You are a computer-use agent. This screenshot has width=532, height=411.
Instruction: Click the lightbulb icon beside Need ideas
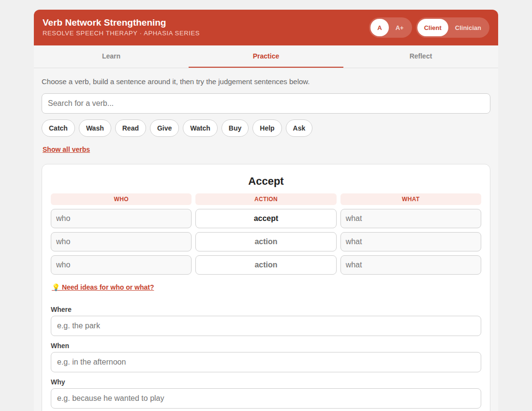[x=56, y=287]
